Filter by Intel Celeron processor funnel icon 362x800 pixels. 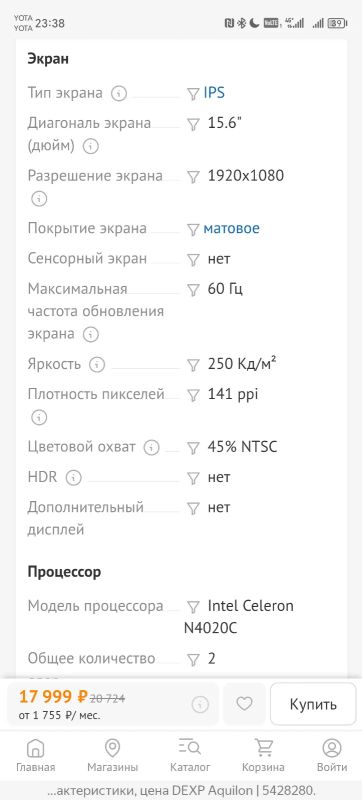pyautogui.click(x=193, y=607)
